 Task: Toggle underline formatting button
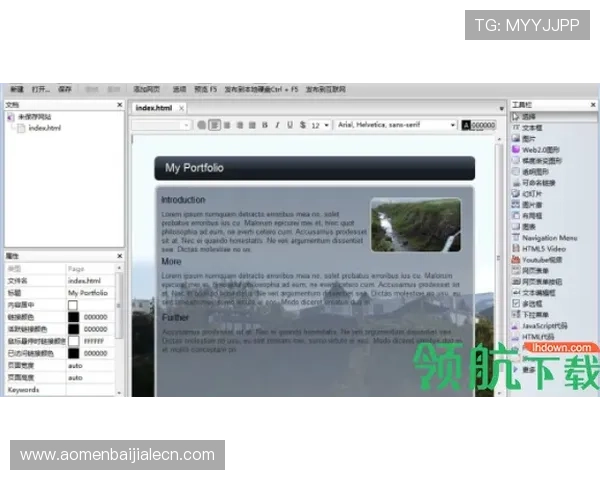coord(290,125)
